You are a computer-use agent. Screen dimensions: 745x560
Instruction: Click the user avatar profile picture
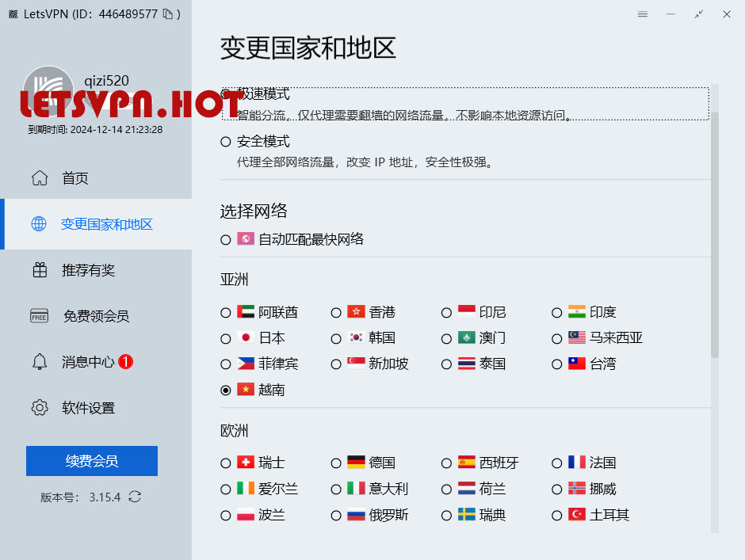[x=49, y=92]
